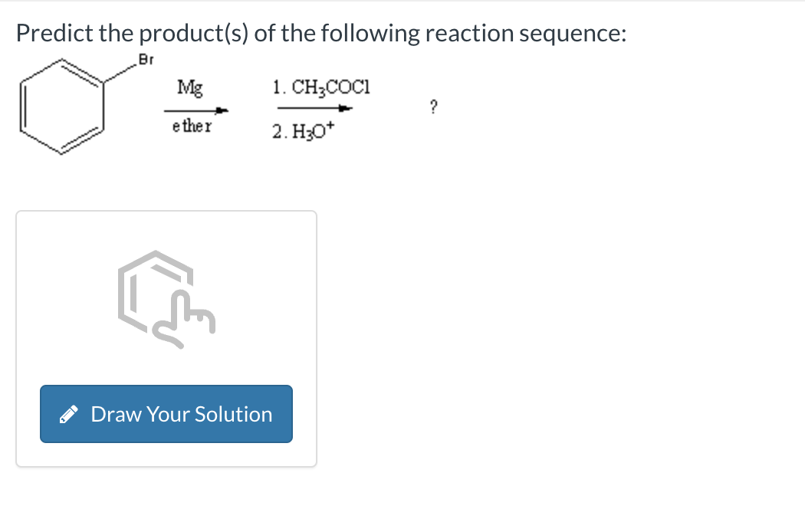Click the 2. H3O+ workup label
805x532 pixels.
[301, 132]
